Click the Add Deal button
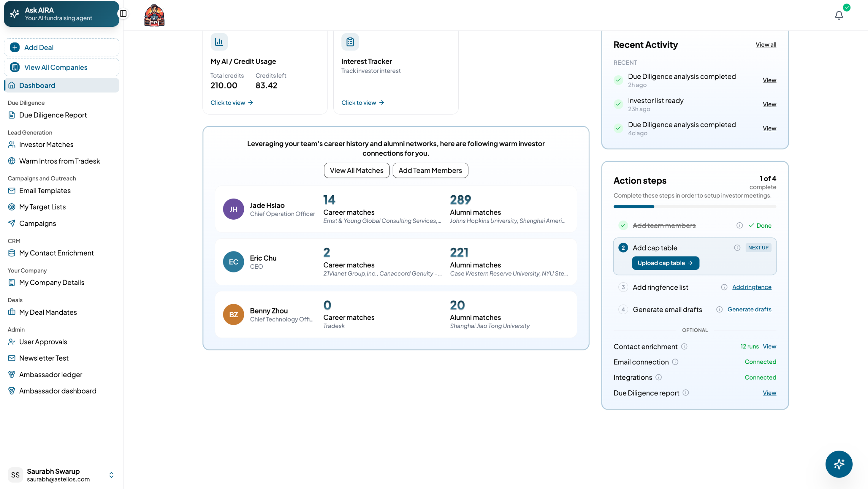The width and height of the screenshot is (868, 489). tap(61, 47)
